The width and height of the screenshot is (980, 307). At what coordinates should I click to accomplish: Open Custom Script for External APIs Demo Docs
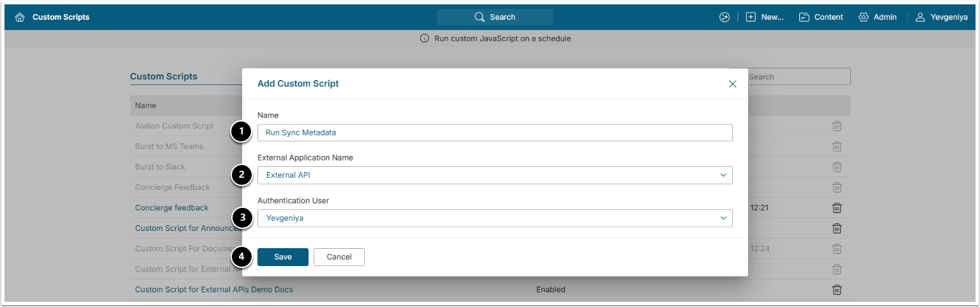point(214,290)
